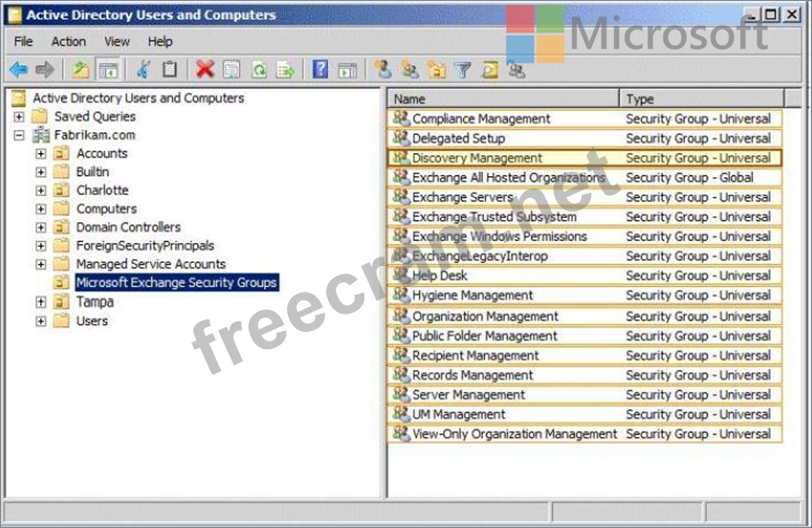Collapse the Fabrikam.com domain node
Screen dimensions: 812x528
tap(19, 135)
